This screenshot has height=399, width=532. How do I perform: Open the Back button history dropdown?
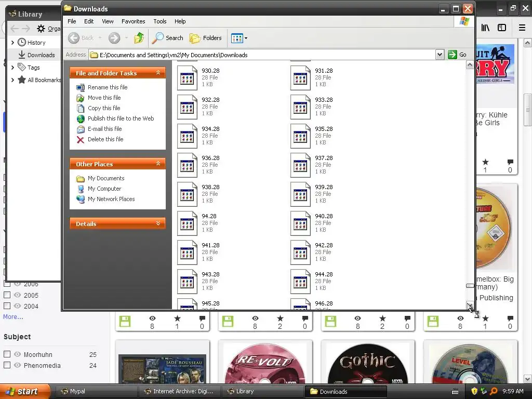pos(100,38)
